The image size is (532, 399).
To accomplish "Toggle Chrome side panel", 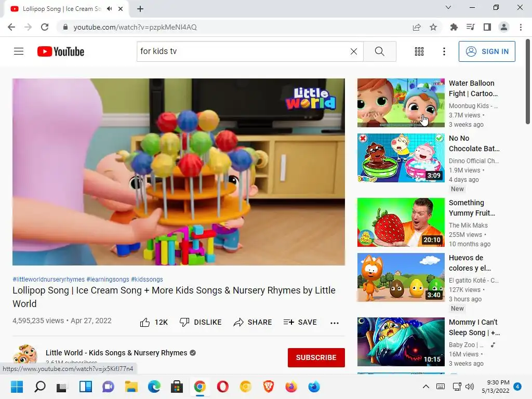I will click(x=487, y=27).
